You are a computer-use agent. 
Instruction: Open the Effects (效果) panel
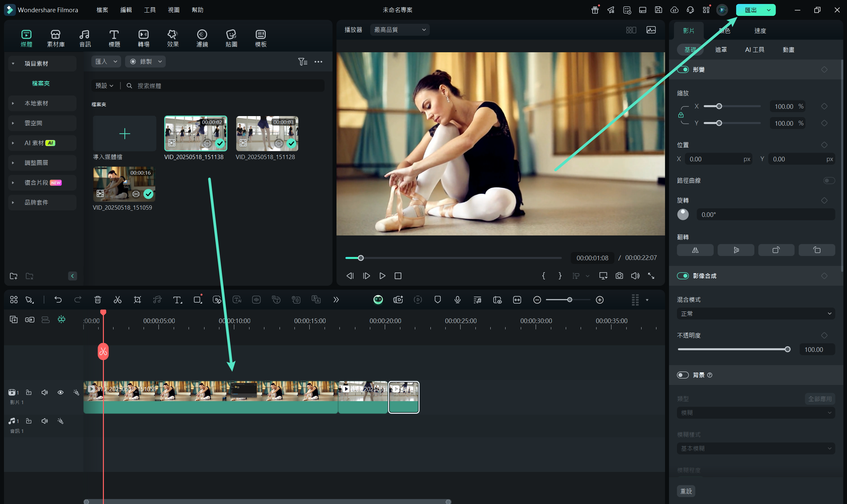coord(173,38)
